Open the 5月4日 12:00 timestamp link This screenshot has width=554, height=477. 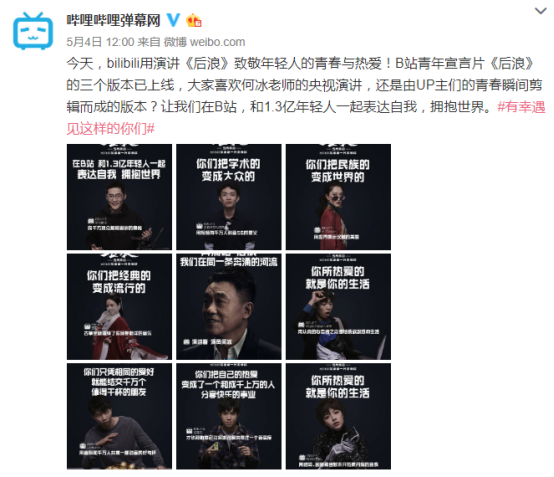point(100,42)
